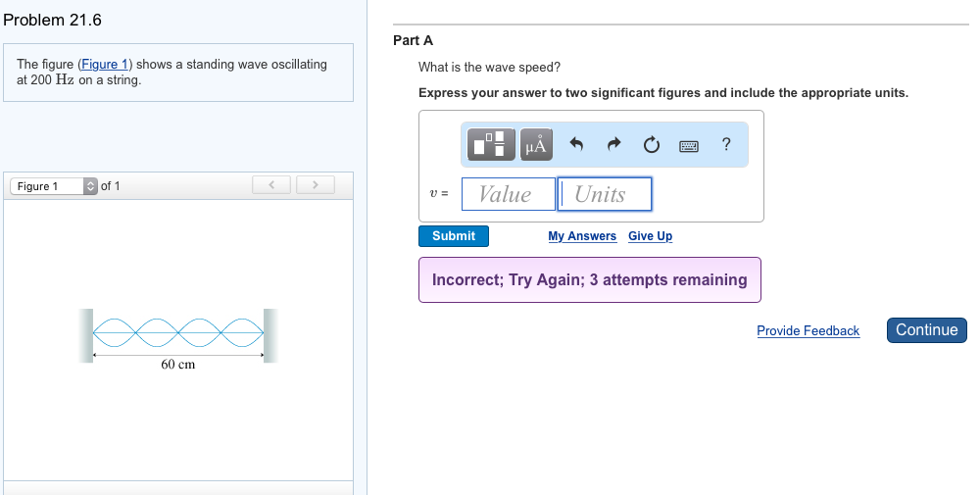Open the templates fraction icon

point(491,144)
